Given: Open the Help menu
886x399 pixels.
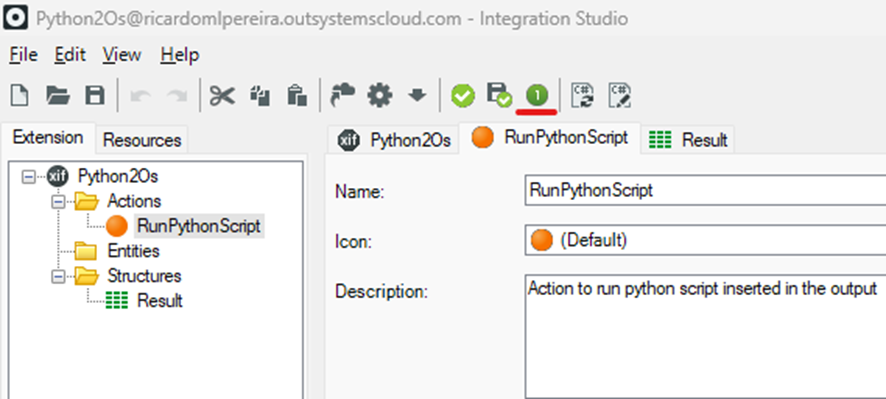Looking at the screenshot, I should [x=180, y=55].
